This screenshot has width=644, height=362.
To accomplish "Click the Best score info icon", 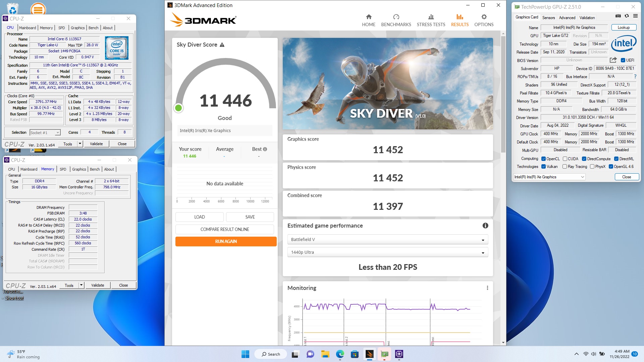I will click(x=265, y=149).
